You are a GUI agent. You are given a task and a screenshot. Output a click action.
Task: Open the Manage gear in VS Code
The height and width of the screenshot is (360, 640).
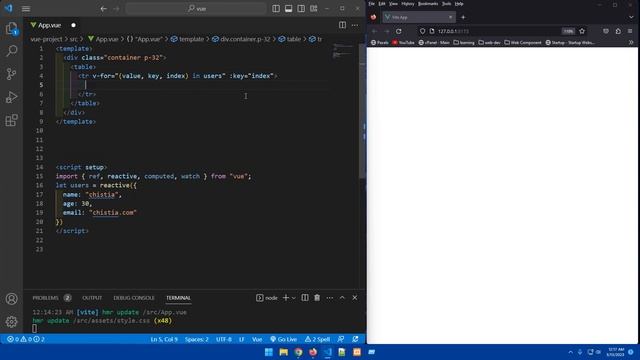pyautogui.click(x=11, y=322)
